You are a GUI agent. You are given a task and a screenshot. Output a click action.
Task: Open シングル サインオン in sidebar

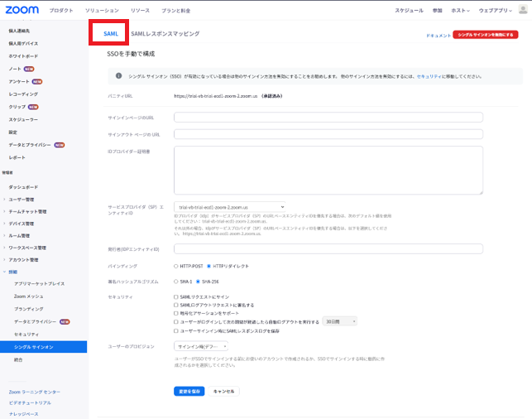(x=32, y=347)
